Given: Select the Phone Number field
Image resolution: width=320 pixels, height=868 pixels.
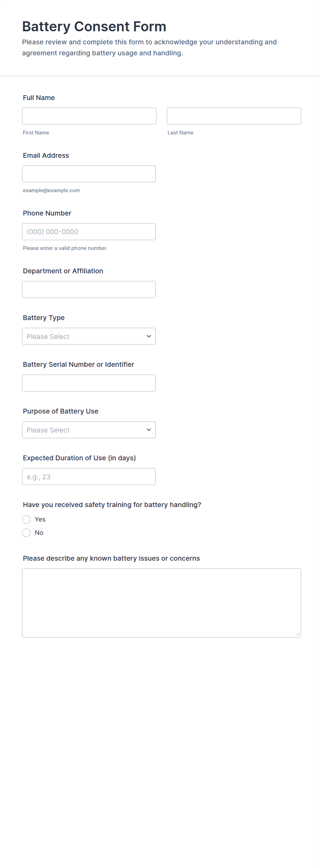Looking at the screenshot, I should click(89, 232).
